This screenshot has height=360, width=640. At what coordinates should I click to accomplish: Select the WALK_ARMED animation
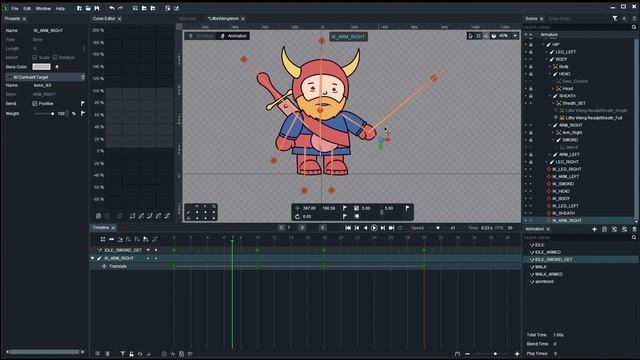549,274
